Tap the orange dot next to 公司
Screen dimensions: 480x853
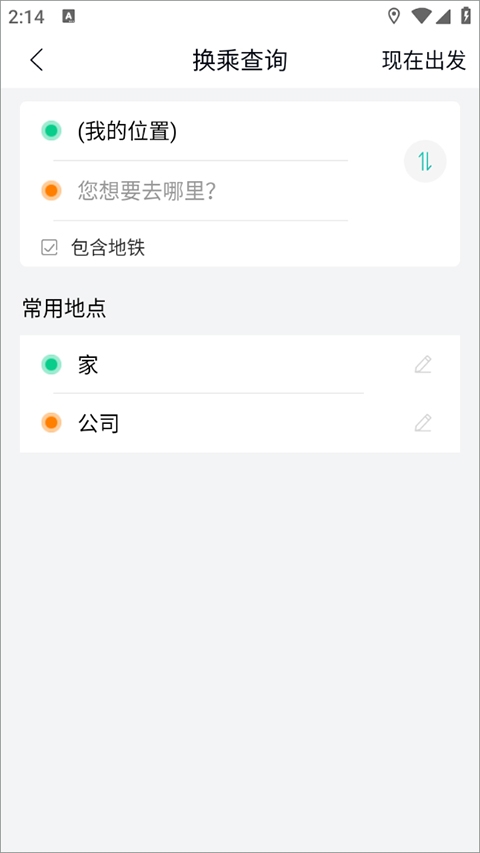click(51, 423)
